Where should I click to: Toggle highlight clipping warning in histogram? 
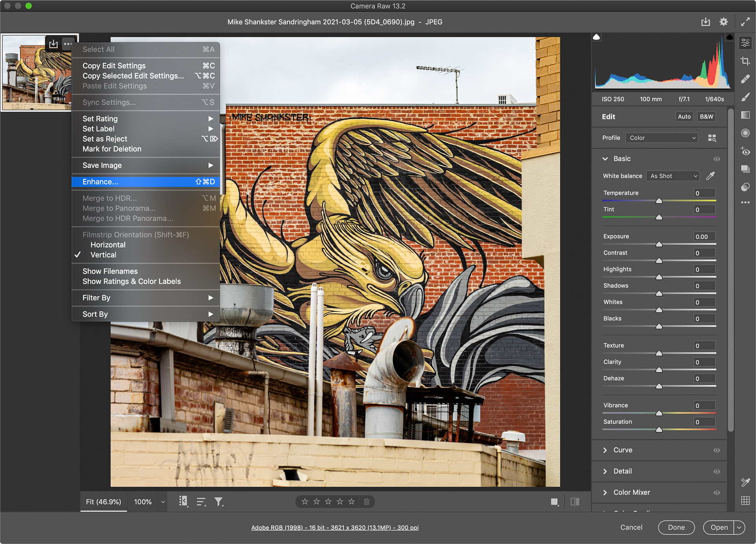pyautogui.click(x=730, y=37)
